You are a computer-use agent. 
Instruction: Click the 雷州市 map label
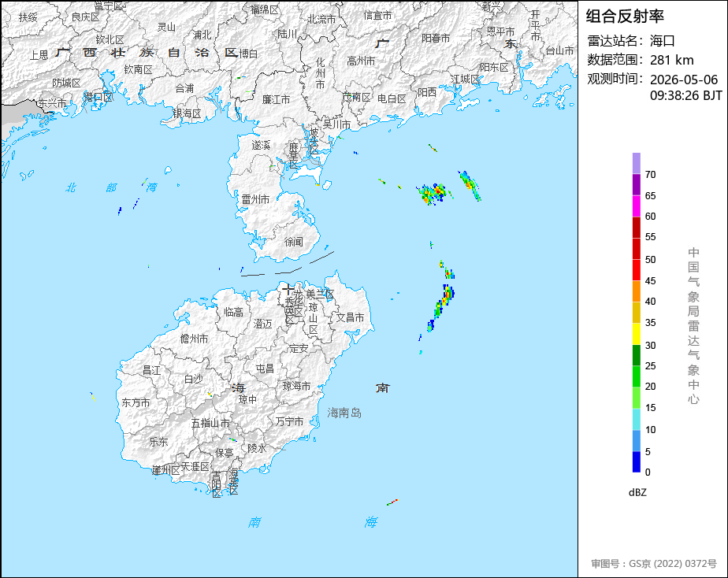point(255,199)
